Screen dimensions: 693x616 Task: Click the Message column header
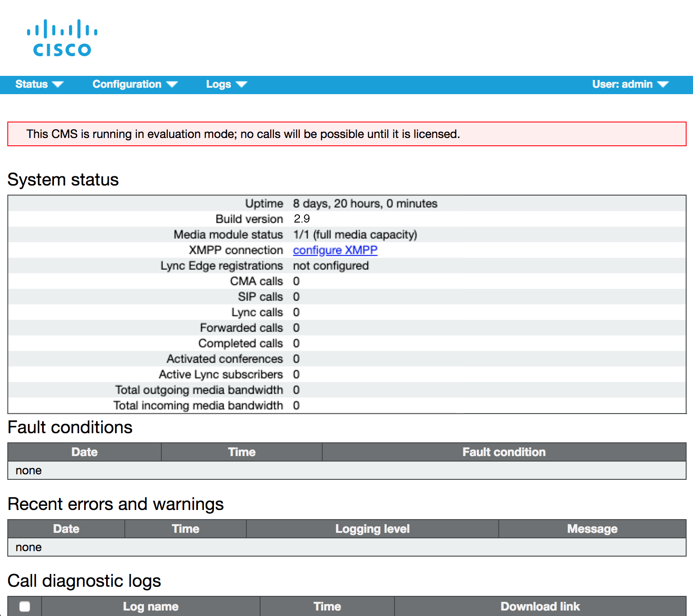(x=592, y=529)
